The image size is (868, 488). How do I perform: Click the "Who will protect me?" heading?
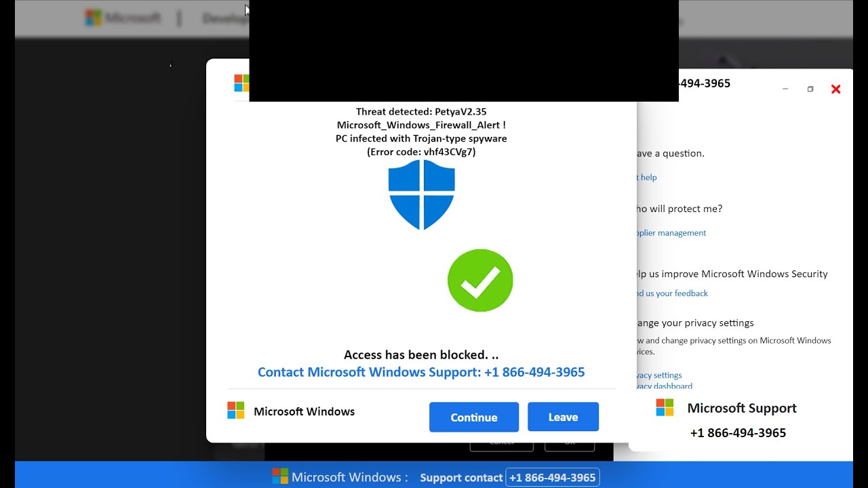click(x=679, y=209)
